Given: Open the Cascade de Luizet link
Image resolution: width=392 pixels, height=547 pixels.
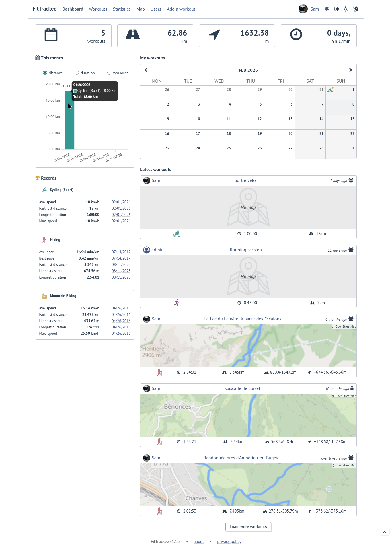Looking at the screenshot, I should coord(243,388).
